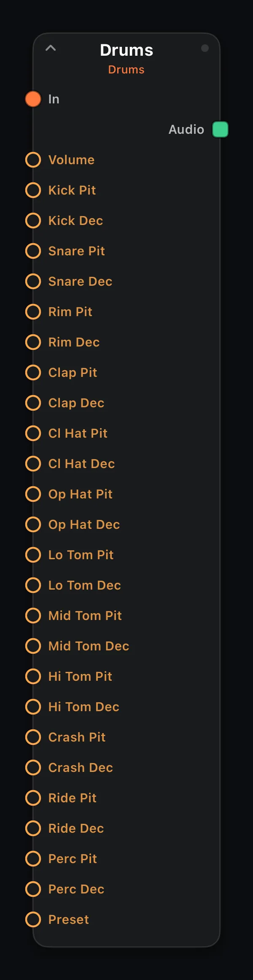This screenshot has height=980, width=253.
Task: Toggle the gray status dot in the node header
Action: pos(205,48)
